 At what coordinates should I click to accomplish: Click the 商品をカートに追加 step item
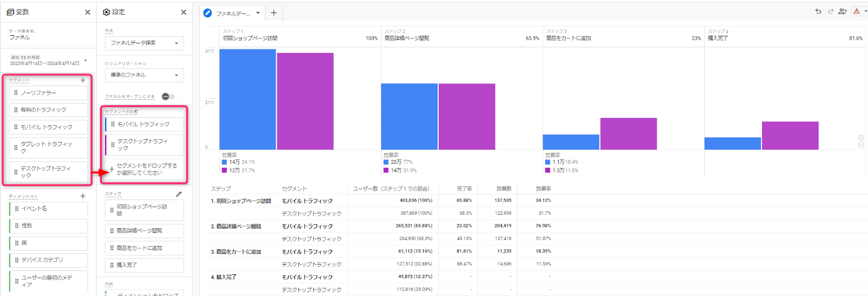point(144,248)
